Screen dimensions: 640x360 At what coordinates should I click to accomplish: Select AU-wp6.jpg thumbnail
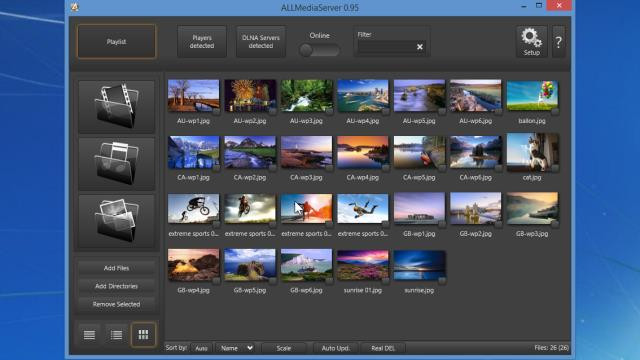click(x=476, y=96)
